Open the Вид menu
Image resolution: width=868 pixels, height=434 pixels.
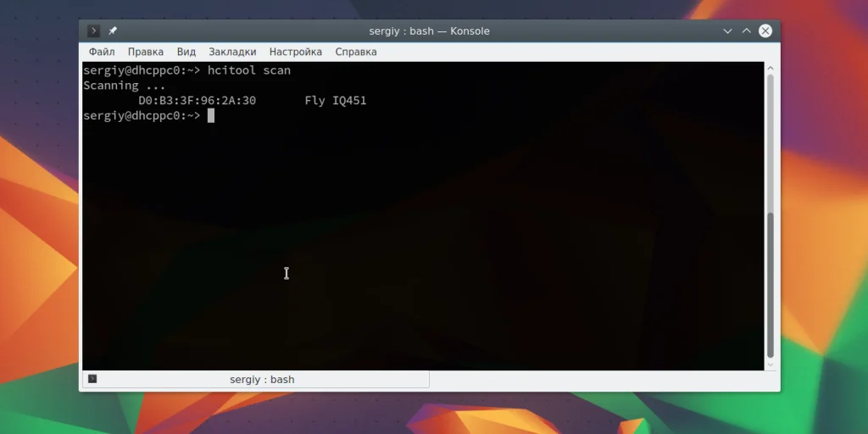tap(186, 52)
